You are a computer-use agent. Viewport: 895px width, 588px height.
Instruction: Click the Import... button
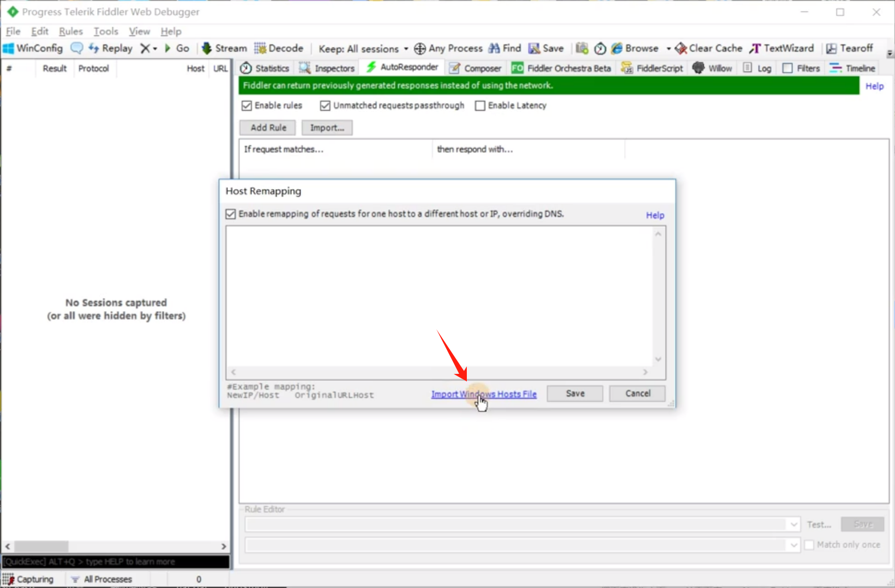point(327,128)
